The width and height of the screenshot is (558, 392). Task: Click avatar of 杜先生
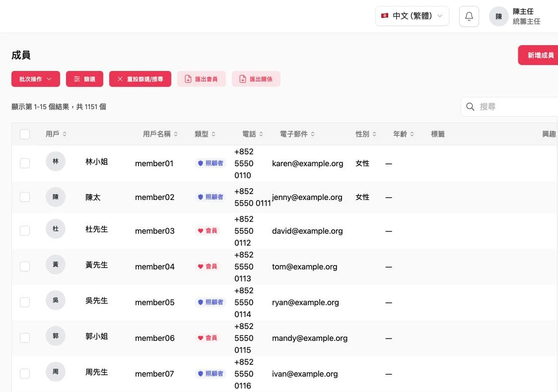56,229
